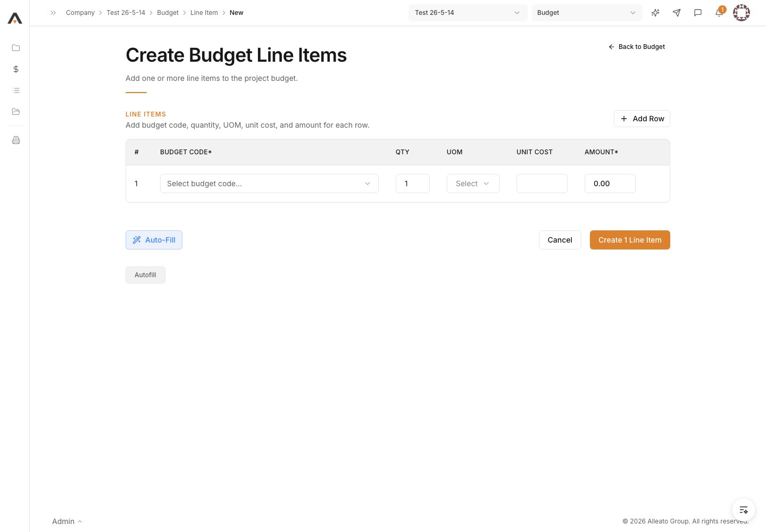Screen dimensions: 766x532
Task: Open the dollar sign financial icon
Action: (x=16, y=69)
